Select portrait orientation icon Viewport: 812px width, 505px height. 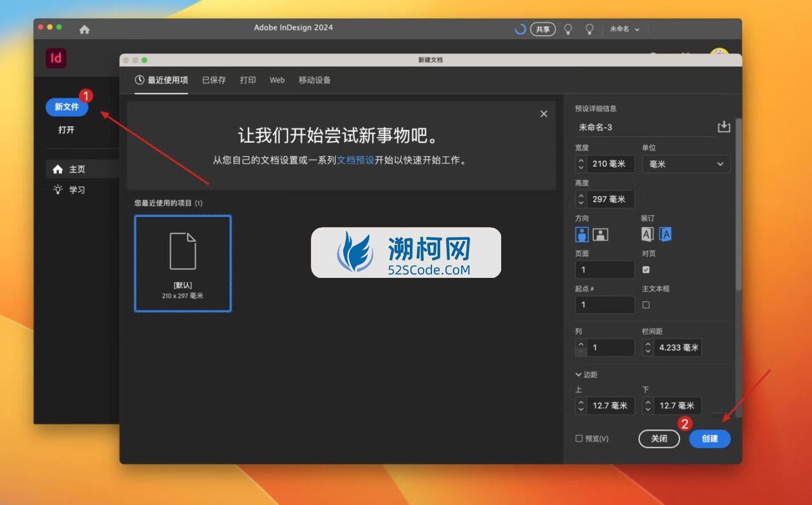click(x=582, y=235)
